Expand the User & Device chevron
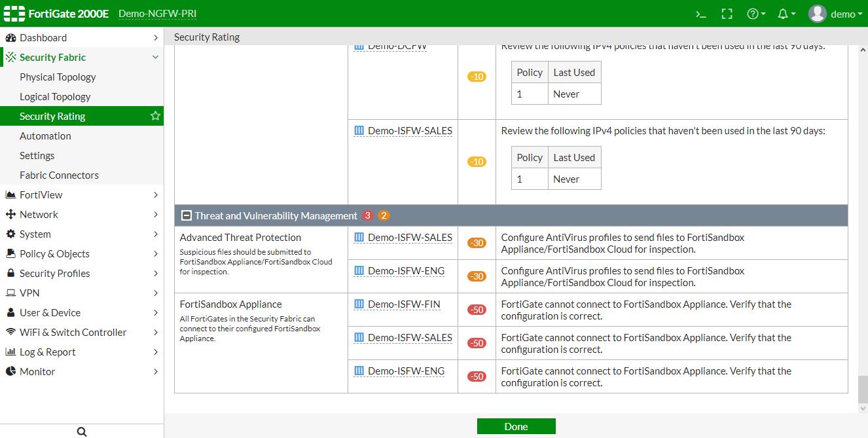868x438 pixels. click(155, 313)
